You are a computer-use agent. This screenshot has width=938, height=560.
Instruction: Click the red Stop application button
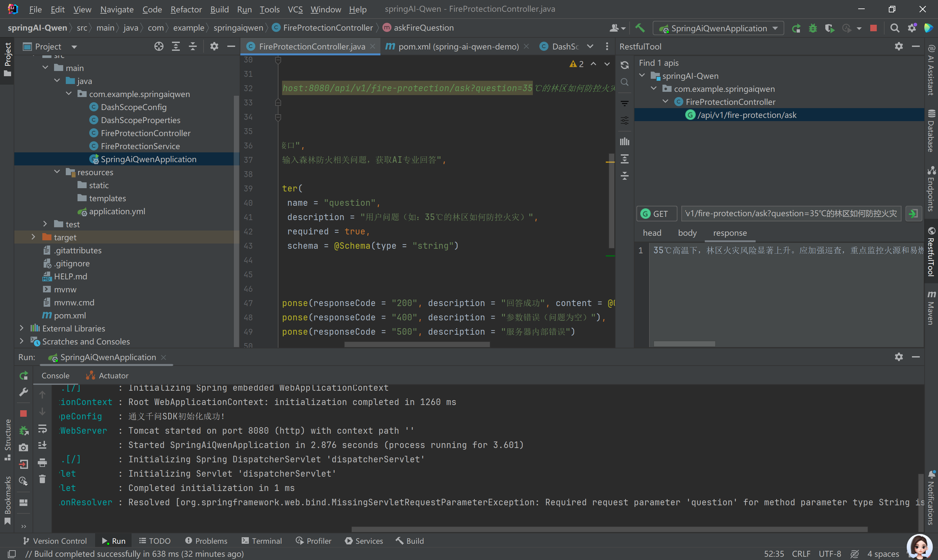[x=873, y=28]
